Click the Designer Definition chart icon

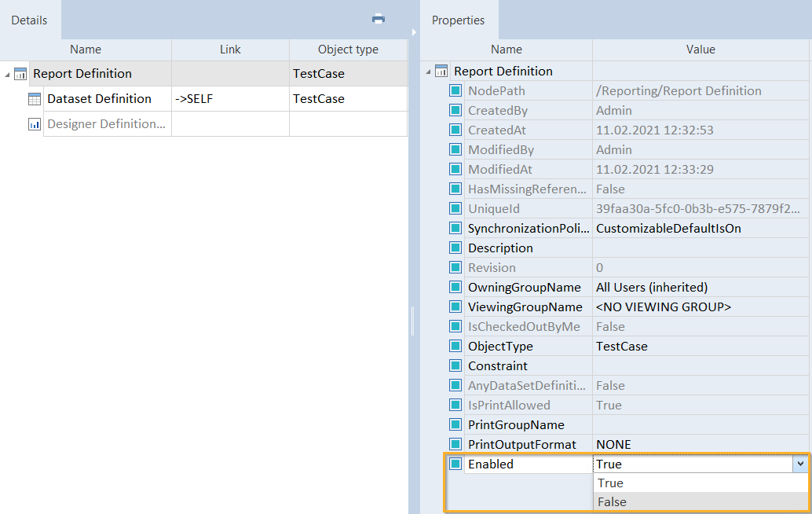pos(35,124)
